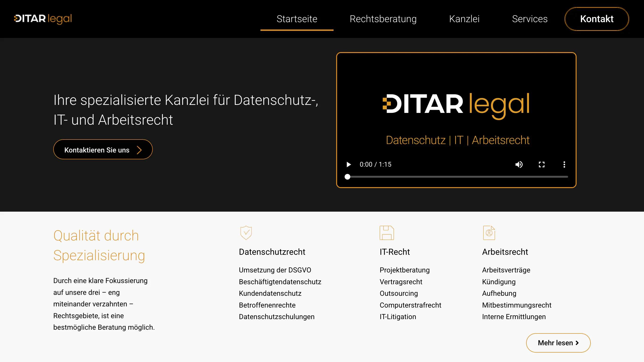The image size is (644, 362).
Task: Click the Arbeitsrecht heading
Action: 505,252
